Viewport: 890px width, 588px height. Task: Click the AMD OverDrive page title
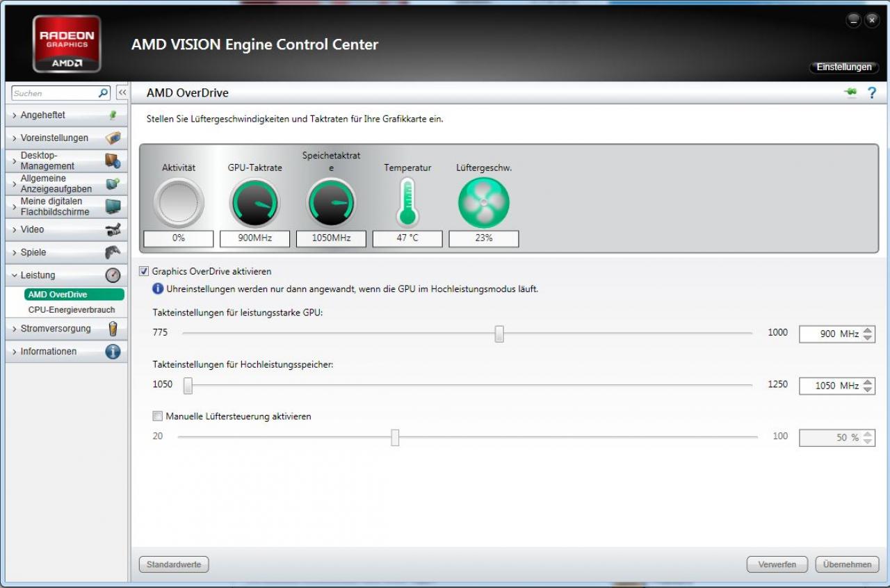pyautogui.click(x=188, y=92)
